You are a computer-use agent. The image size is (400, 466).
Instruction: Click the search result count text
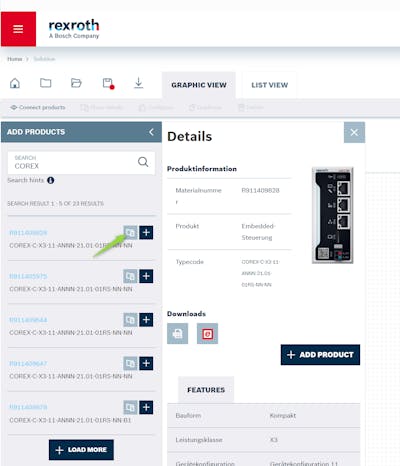(56, 203)
